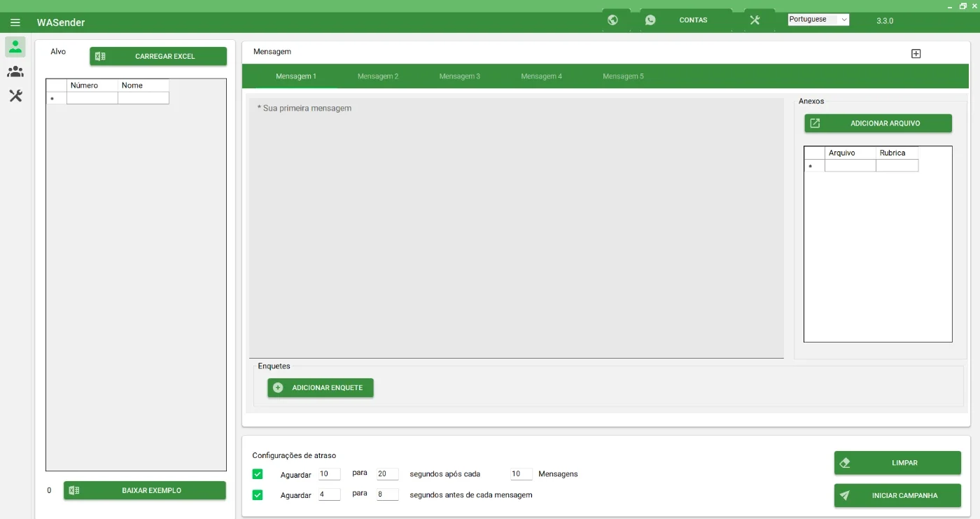Screen dimensions: 980x519
Task: Switch to Mensagem 5 tab
Action: click(x=623, y=76)
